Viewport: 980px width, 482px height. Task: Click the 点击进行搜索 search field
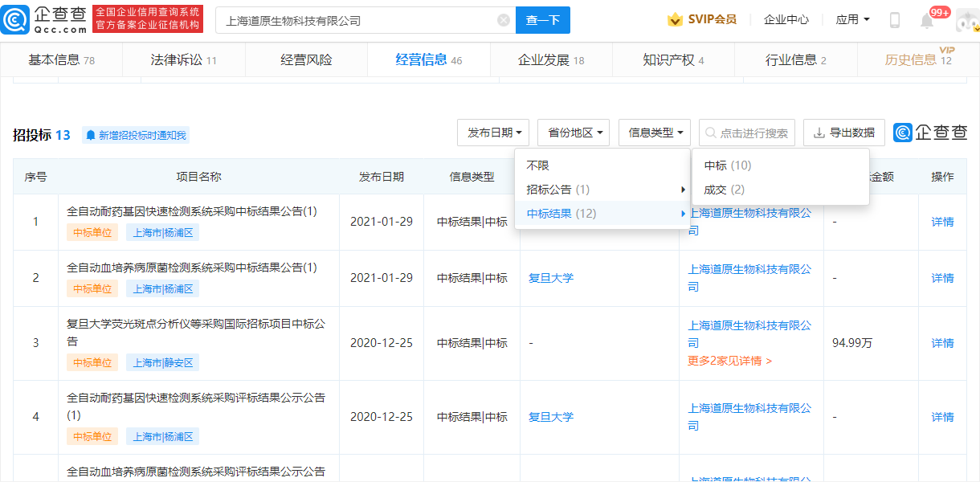[747, 133]
